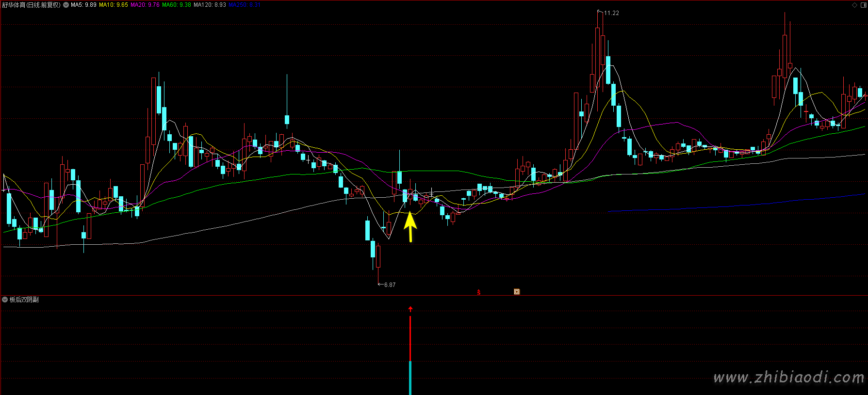Select the 6.87 low price label
Image resolution: width=868 pixels, height=395 pixels.
pos(390,285)
